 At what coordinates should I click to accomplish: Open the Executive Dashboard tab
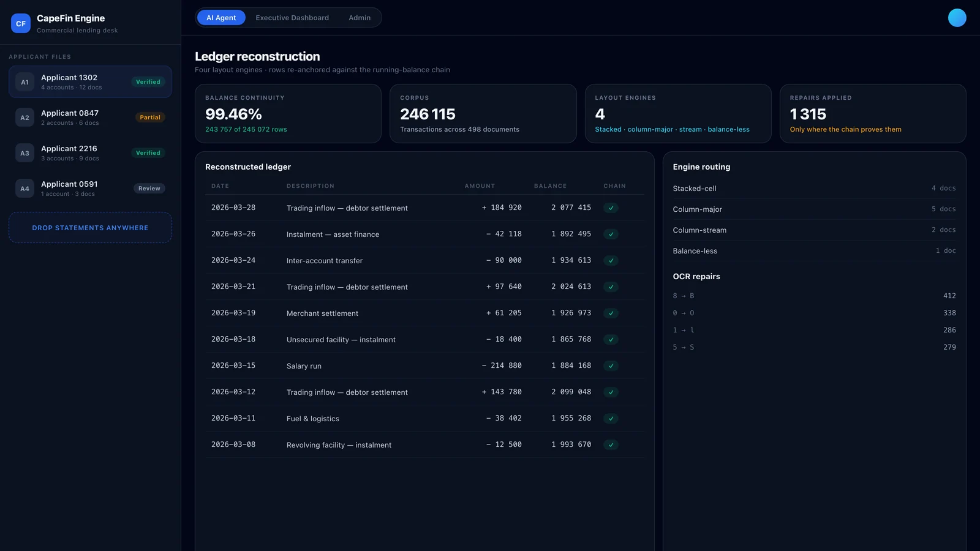292,18
